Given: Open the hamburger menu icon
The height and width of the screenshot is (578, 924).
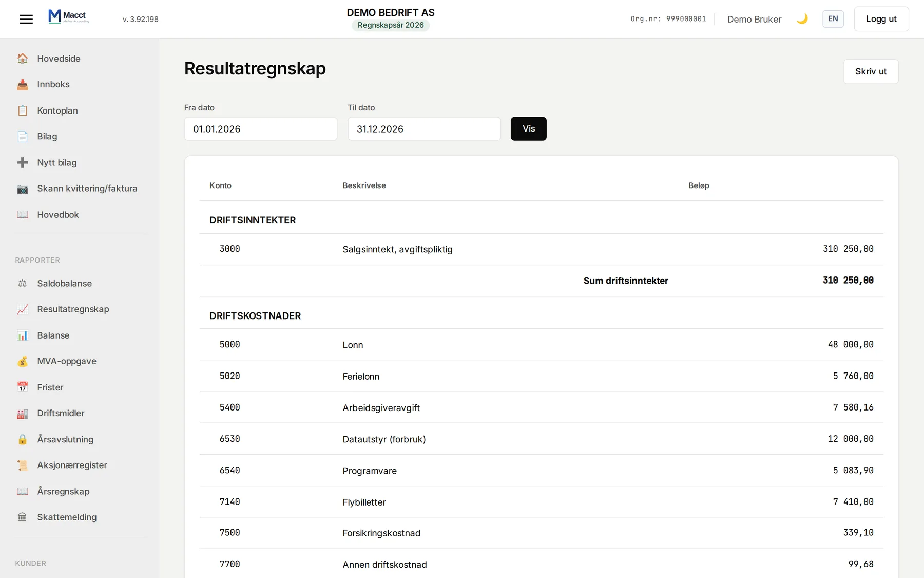Looking at the screenshot, I should click(26, 19).
